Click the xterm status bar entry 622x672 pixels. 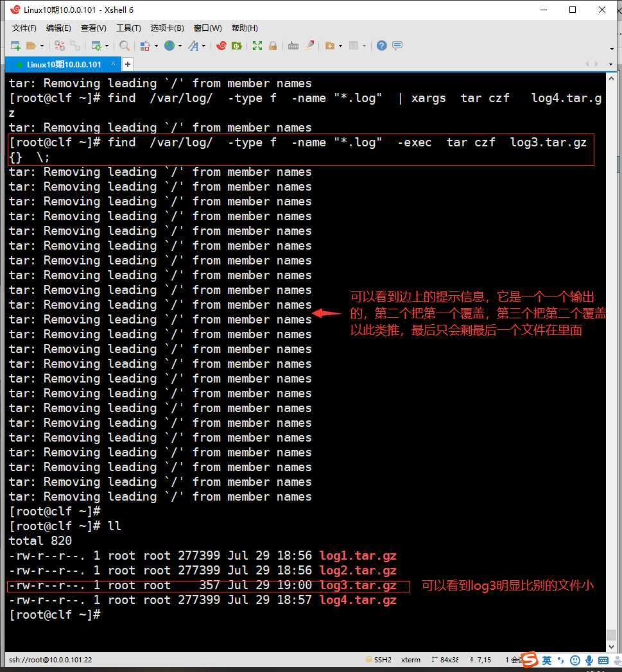(411, 660)
